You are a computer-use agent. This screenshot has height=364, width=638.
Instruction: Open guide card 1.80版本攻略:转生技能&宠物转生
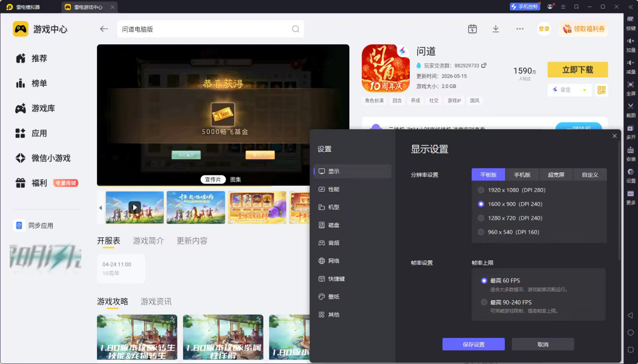pyautogui.click(x=137, y=337)
